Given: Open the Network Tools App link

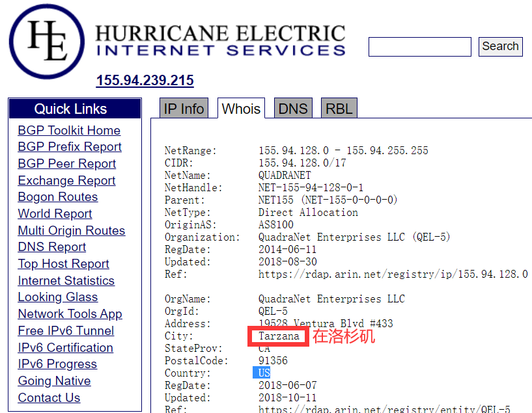Looking at the screenshot, I should click(x=70, y=314).
